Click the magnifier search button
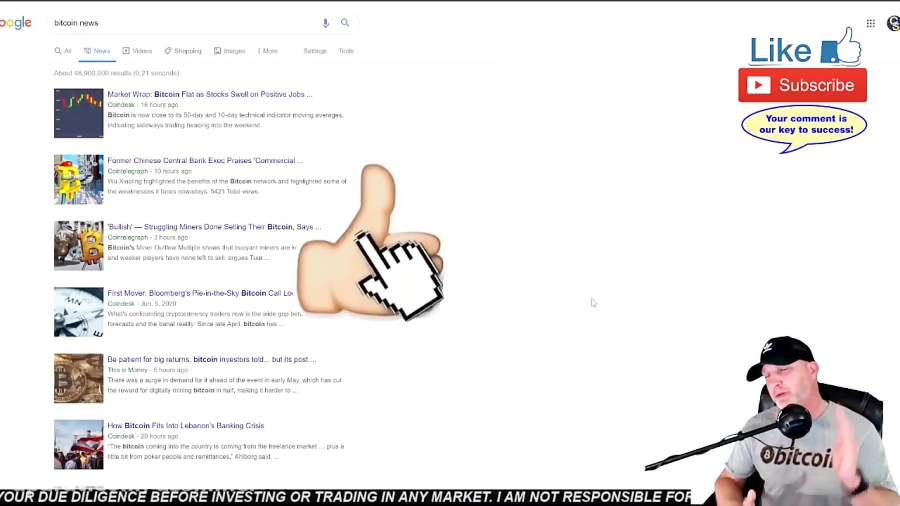The height and width of the screenshot is (506, 900). coord(345,23)
